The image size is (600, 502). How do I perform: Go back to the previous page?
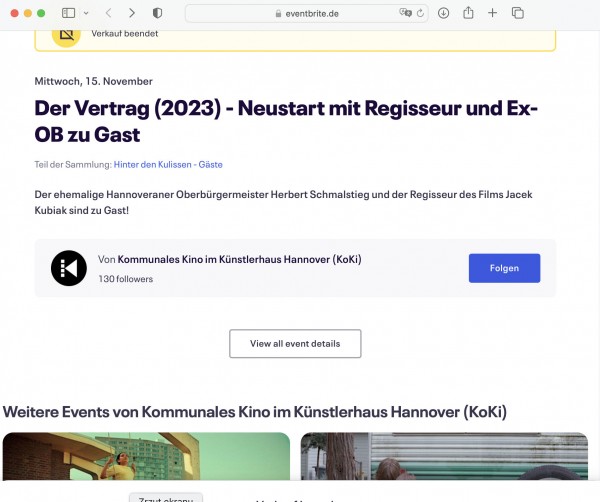click(x=108, y=13)
